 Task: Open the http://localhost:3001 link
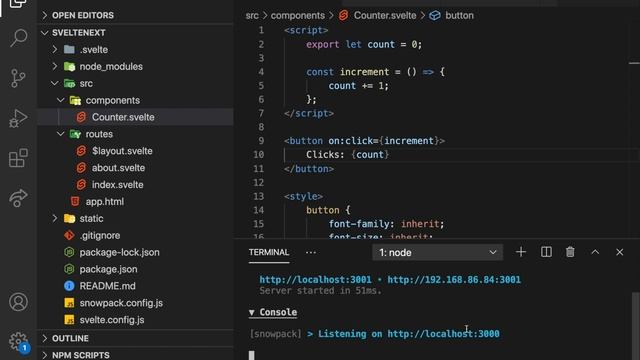[316, 280]
